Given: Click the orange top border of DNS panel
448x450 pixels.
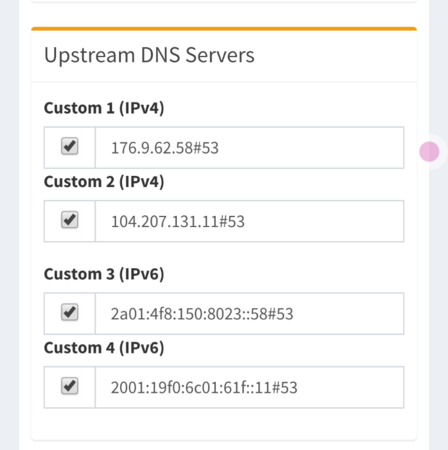Looking at the screenshot, I should 224,29.
